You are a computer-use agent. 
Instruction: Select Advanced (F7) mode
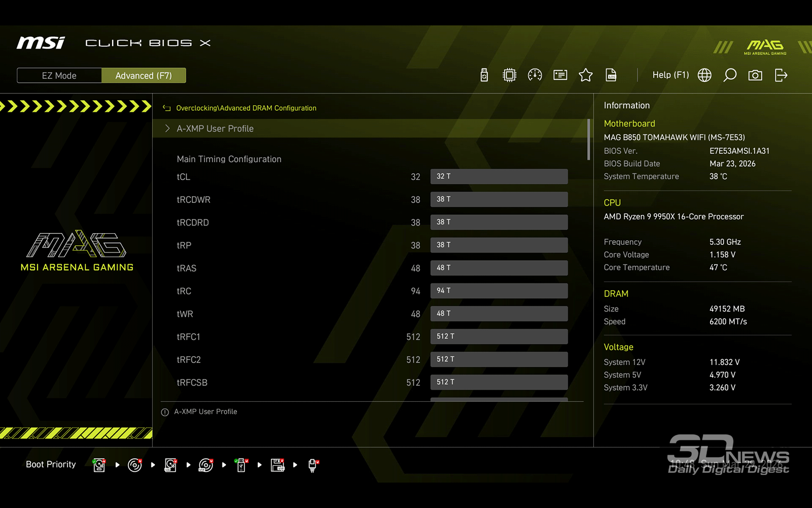pos(144,76)
